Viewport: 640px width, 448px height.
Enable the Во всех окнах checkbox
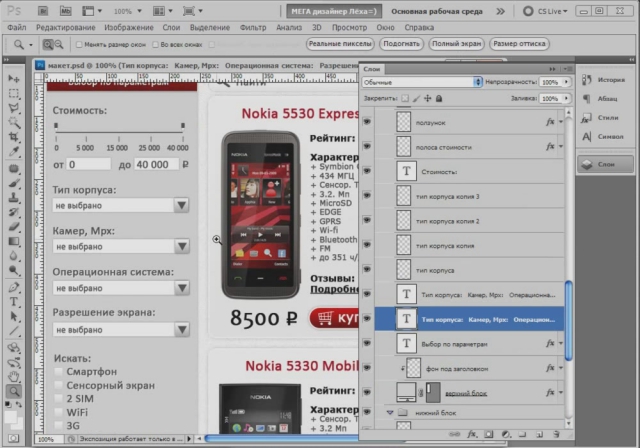point(156,44)
